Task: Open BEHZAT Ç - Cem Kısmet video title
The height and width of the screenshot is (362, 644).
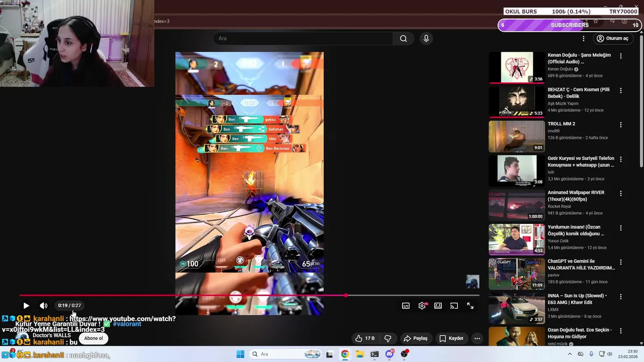Action: point(579,93)
